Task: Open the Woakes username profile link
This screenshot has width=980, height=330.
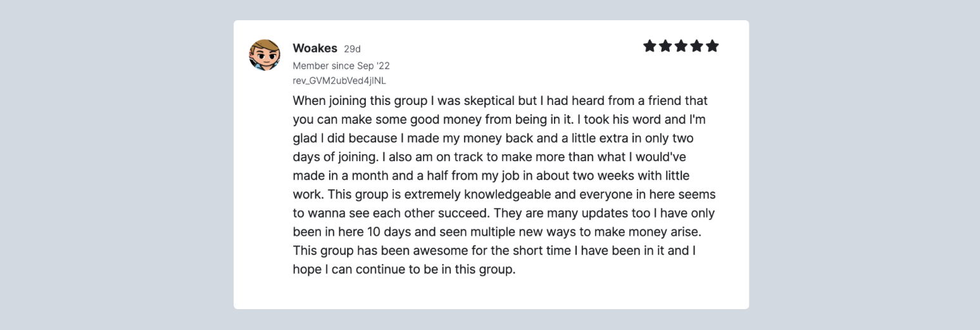Action: point(315,49)
